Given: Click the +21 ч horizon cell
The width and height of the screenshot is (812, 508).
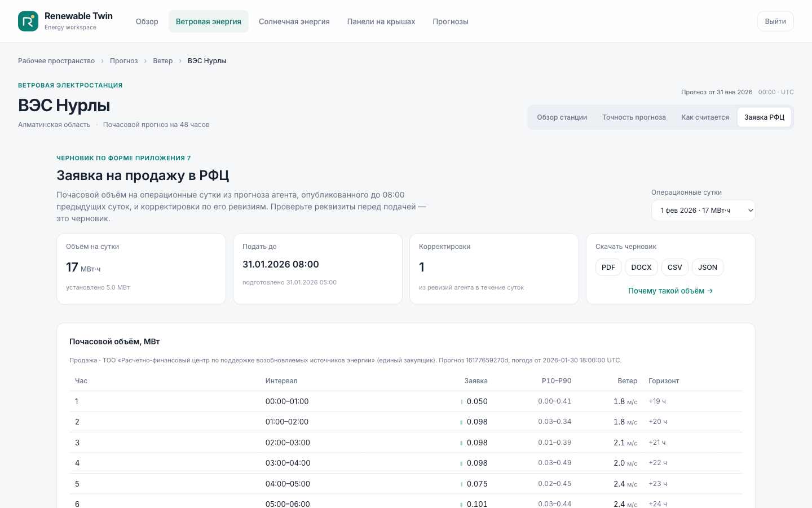Looking at the screenshot, I should 657,443.
